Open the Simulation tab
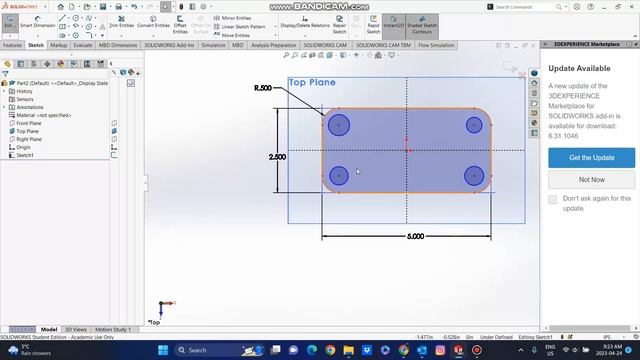The width and height of the screenshot is (640, 360). pyautogui.click(x=213, y=45)
